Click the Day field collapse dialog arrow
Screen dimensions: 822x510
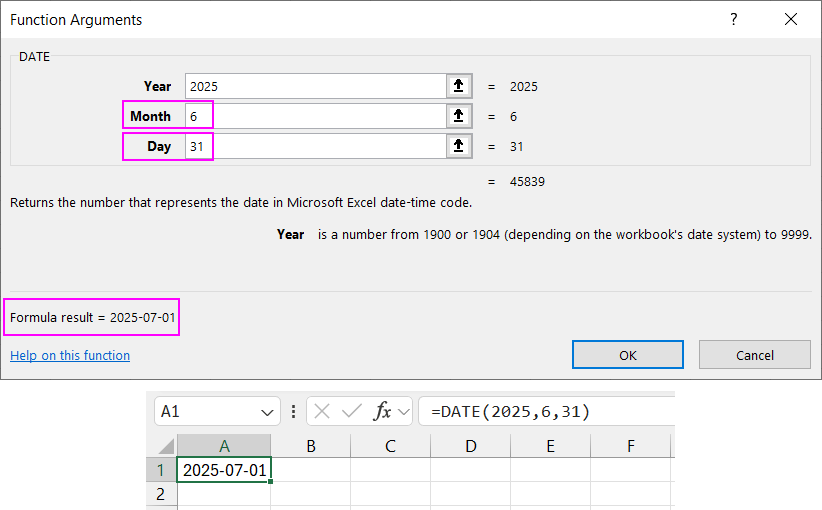point(458,146)
